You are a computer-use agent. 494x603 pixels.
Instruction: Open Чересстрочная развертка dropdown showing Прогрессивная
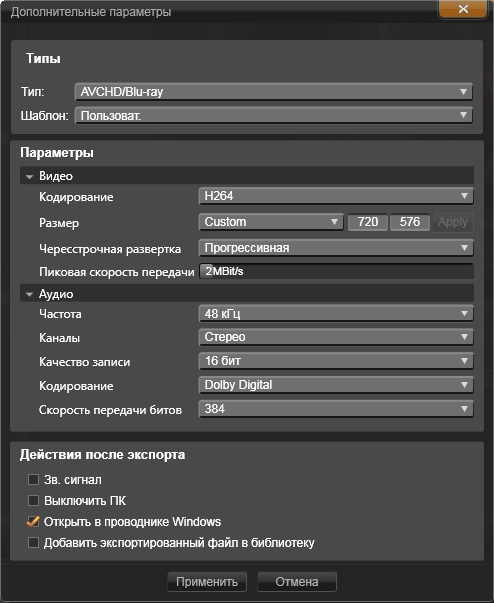(x=336, y=248)
